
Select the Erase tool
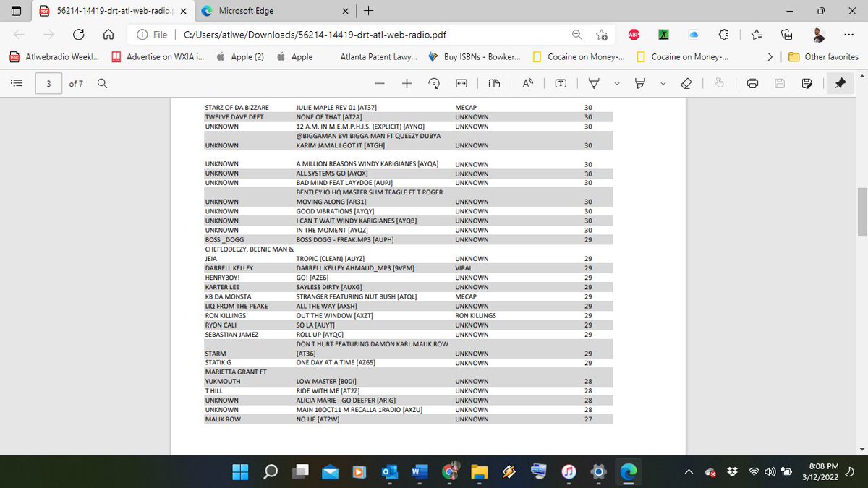[x=687, y=84]
